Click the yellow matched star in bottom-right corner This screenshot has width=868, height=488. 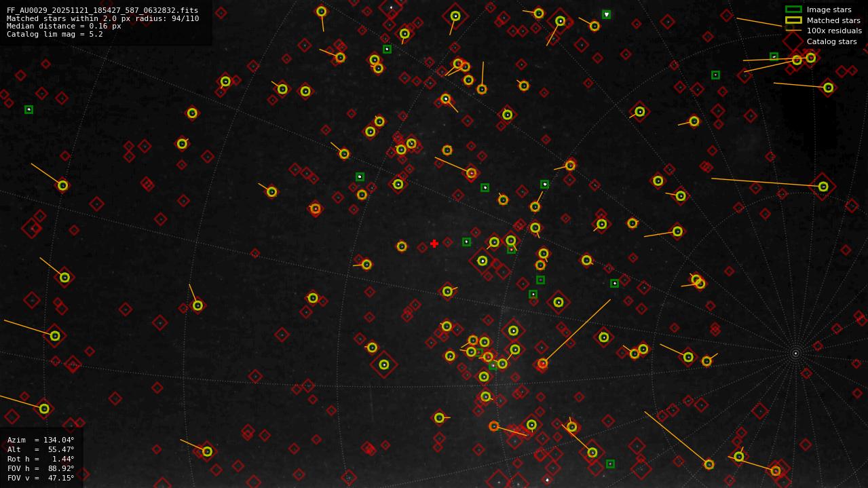click(x=774, y=469)
